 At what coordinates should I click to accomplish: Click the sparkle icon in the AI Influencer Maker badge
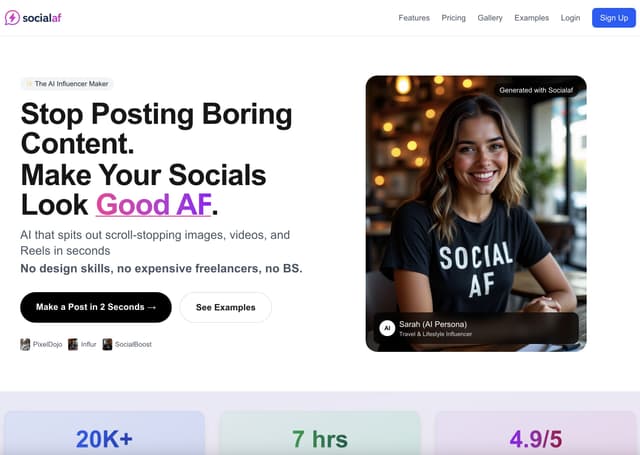(29, 84)
